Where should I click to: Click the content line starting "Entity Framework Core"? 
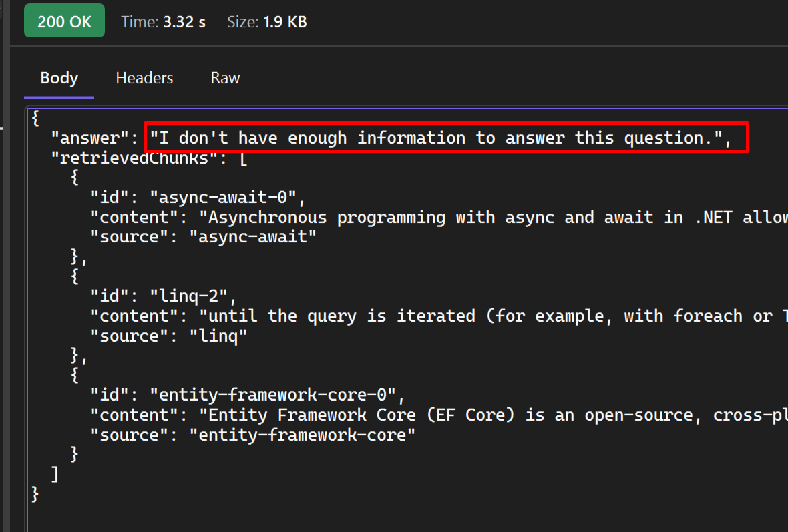[439, 415]
